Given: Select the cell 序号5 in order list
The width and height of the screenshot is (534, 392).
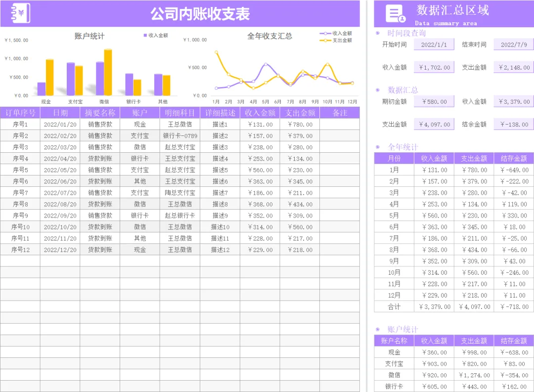Looking at the screenshot, I should pos(20,170).
